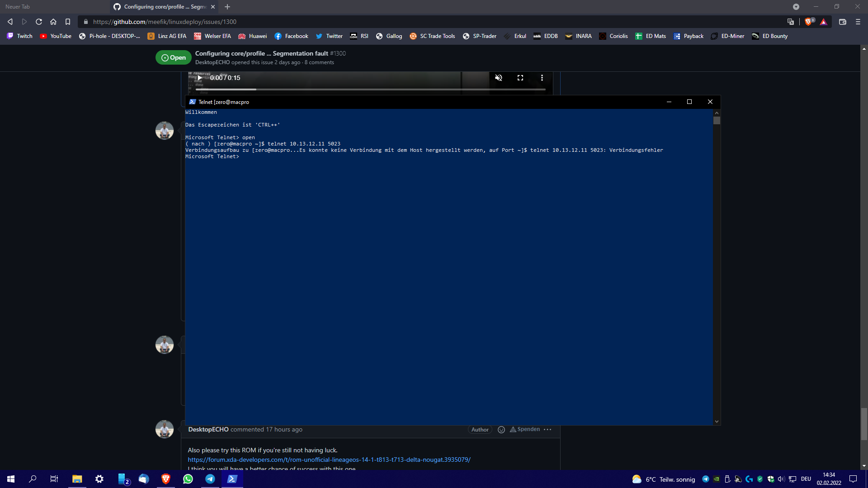Open emoji reactions on DesktopECHO's comment
868x488 pixels.
point(501,430)
